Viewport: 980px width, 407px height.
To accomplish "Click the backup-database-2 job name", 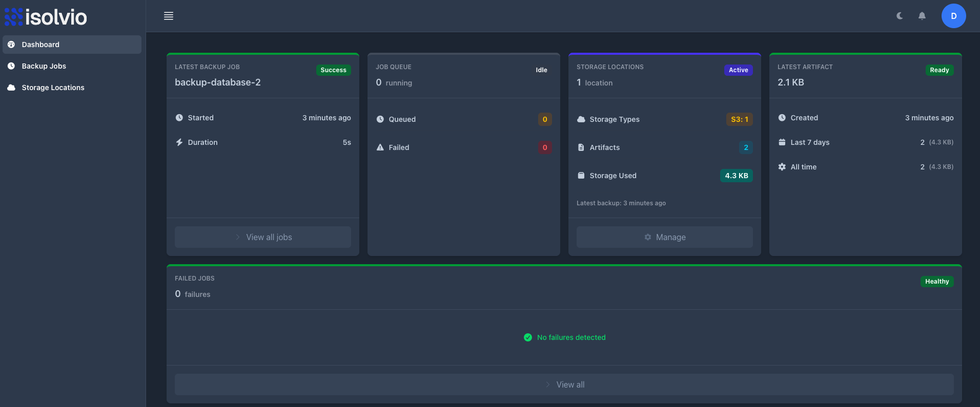I will (x=218, y=82).
